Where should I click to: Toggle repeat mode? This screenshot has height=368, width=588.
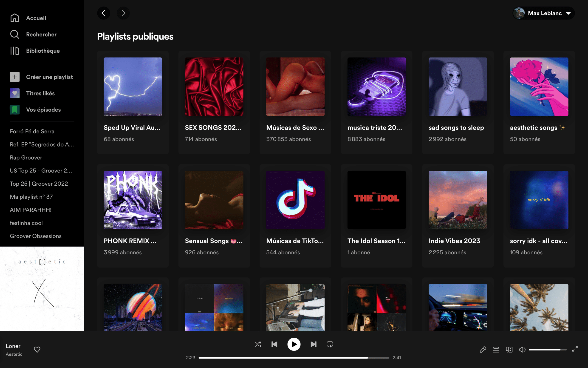point(330,344)
